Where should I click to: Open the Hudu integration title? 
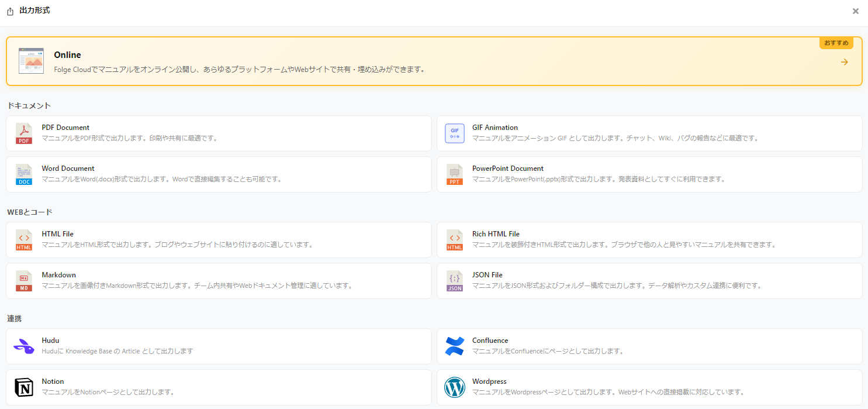(x=50, y=341)
